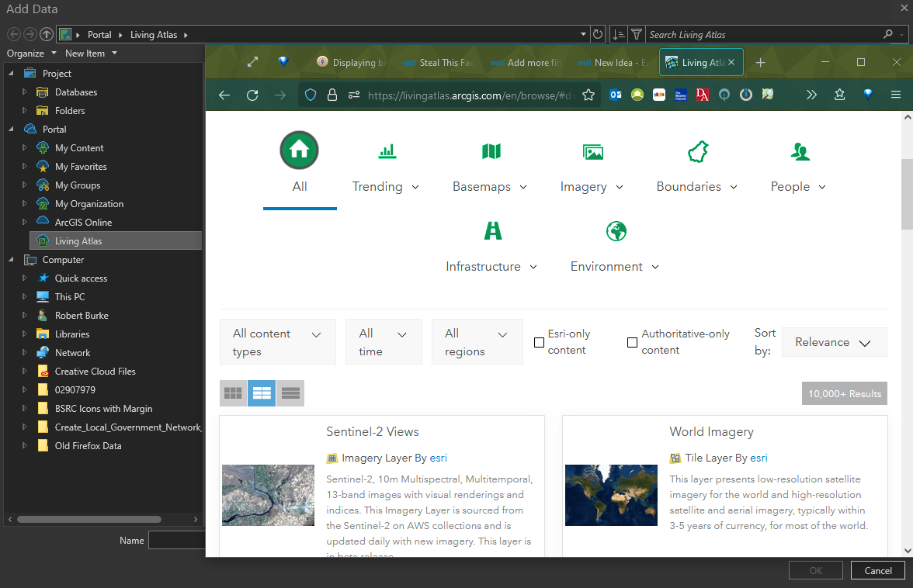Close the Living Atlas browser tab

point(731,62)
